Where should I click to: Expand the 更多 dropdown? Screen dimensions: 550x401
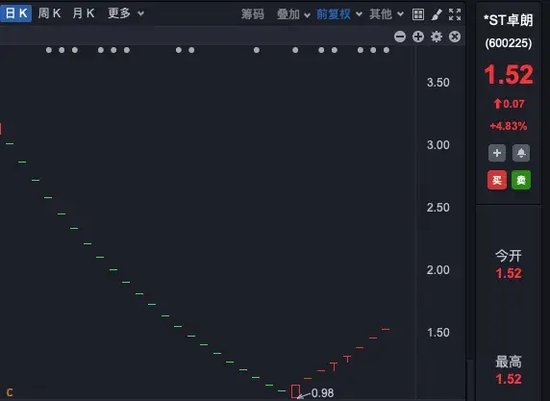pyautogui.click(x=126, y=14)
